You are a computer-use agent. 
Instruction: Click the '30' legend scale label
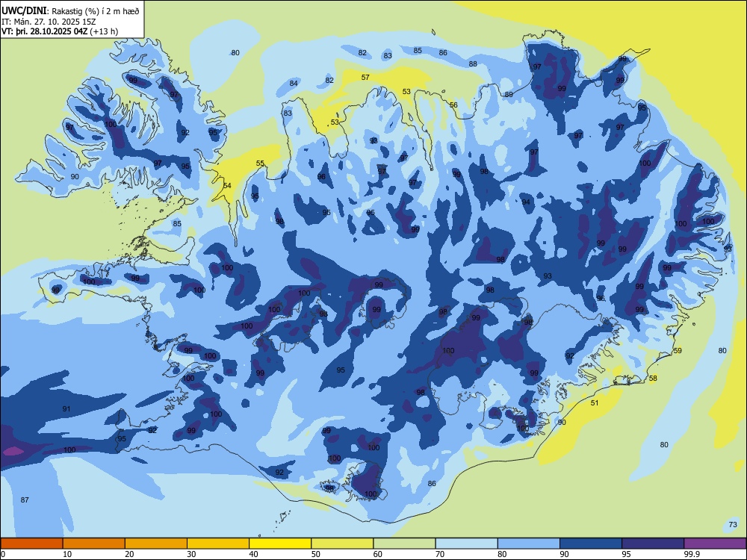(191, 554)
